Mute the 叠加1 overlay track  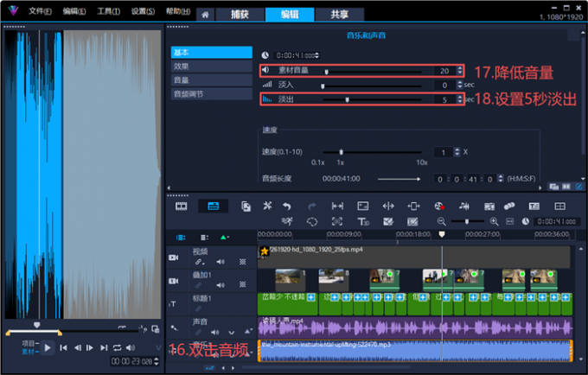coord(220,285)
